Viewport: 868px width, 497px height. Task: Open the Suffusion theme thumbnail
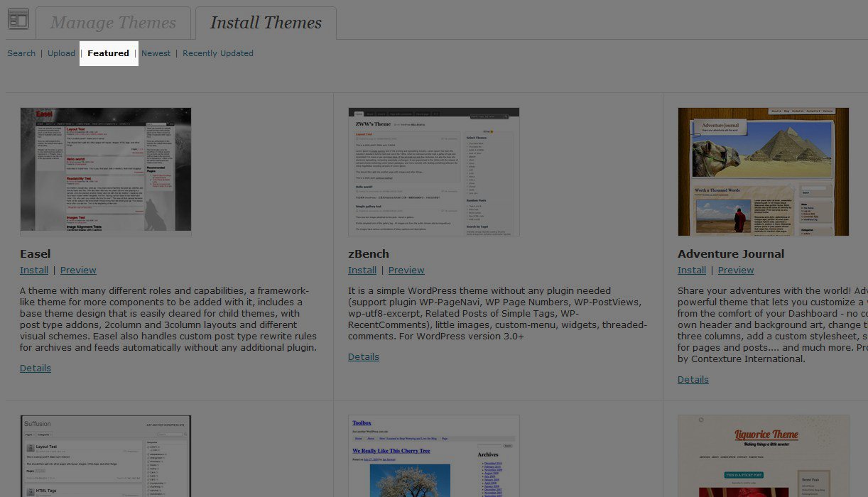click(106, 456)
